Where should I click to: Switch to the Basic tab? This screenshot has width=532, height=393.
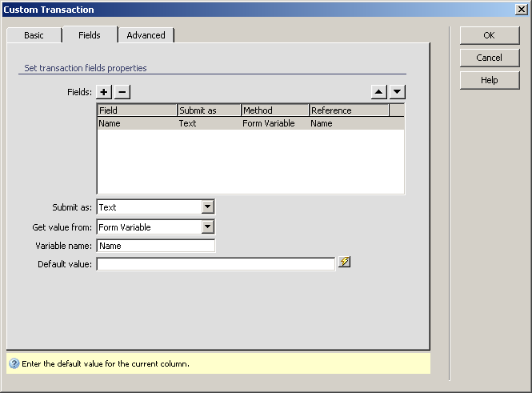(x=34, y=35)
